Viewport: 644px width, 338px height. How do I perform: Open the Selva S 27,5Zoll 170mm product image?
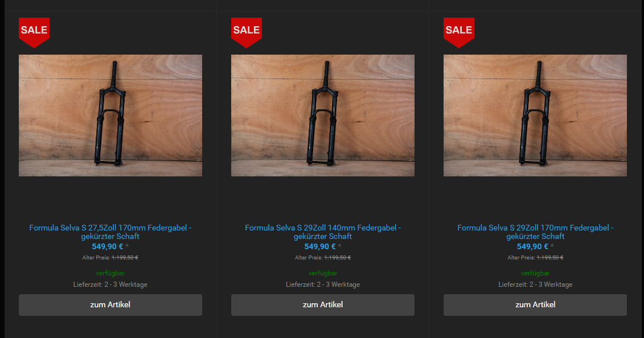(x=110, y=116)
